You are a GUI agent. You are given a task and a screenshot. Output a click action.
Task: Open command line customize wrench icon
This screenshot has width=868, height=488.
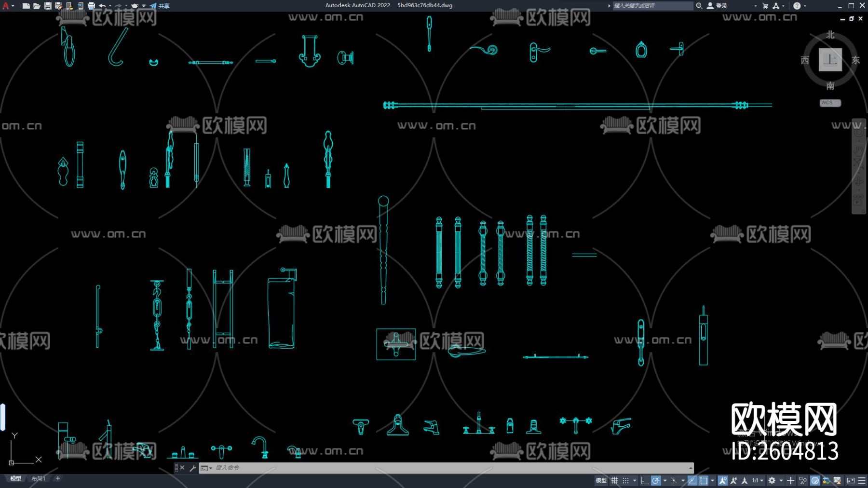pos(192,468)
